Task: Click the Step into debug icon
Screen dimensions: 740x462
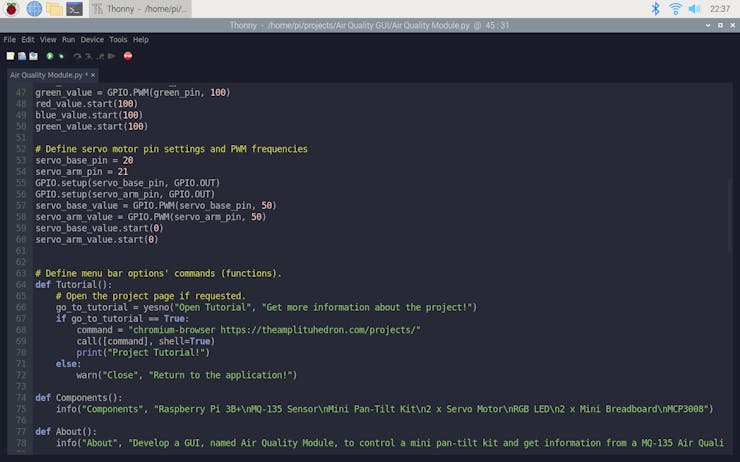Action: tap(89, 56)
